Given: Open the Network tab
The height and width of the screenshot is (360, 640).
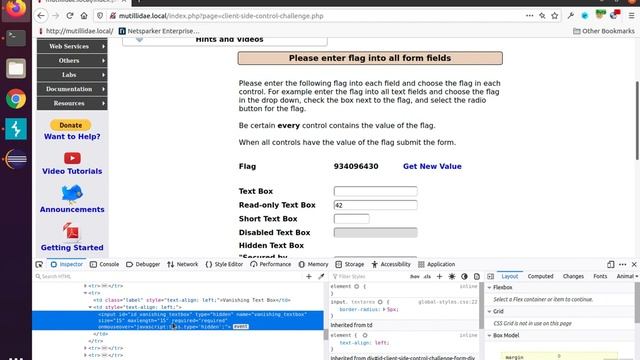Looking at the screenshot, I should coord(182,264).
